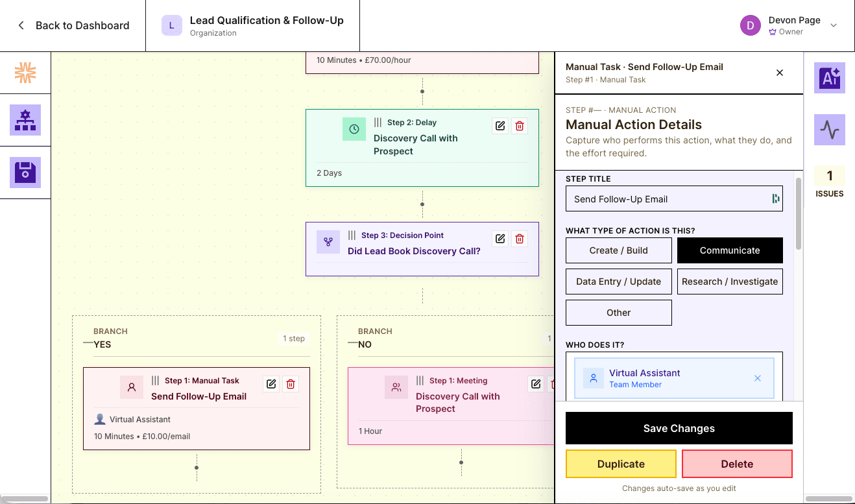Choose Research / Investigate action type
Viewport: 855px width, 504px height.
(x=730, y=282)
